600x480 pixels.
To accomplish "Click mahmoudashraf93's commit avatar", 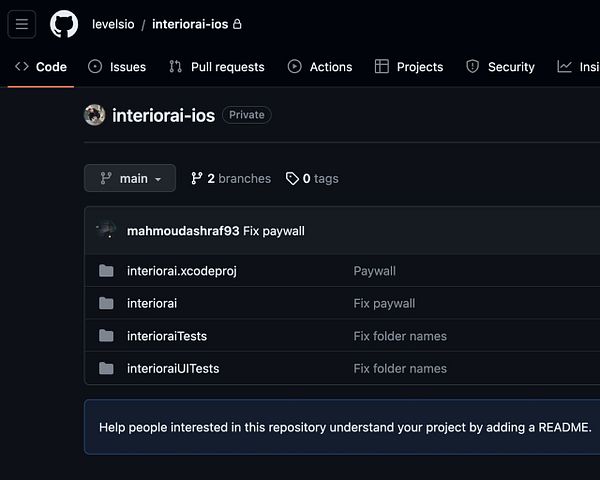I will [106, 230].
